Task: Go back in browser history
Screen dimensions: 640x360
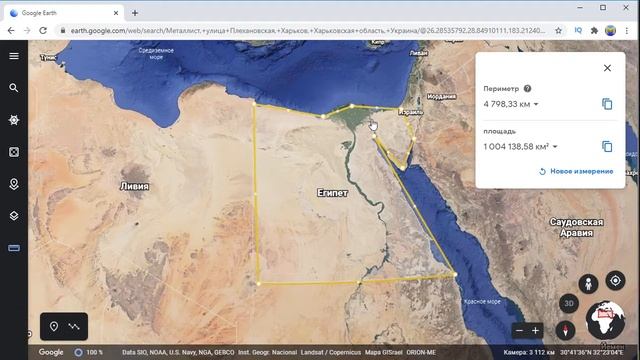Action: 11,31
